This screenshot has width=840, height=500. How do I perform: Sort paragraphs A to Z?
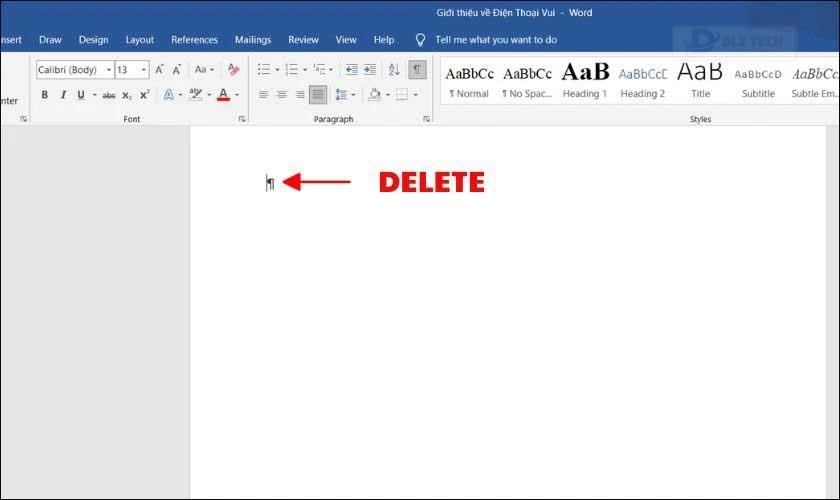click(394, 69)
